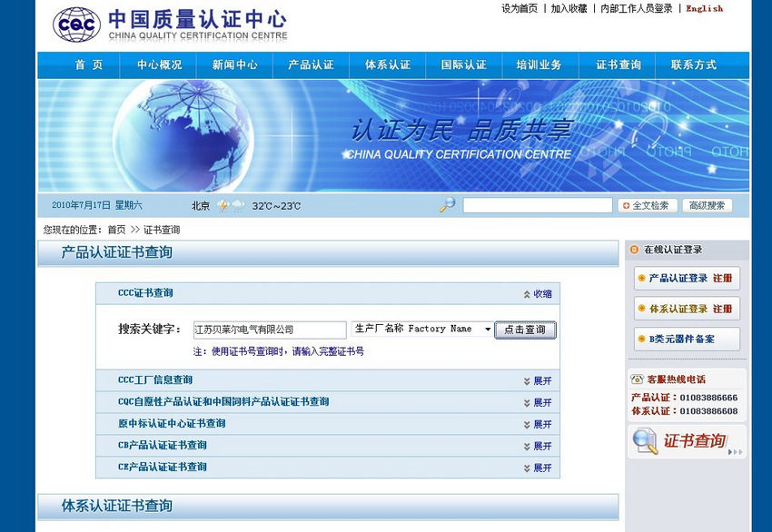Click the 点击查询 search button

click(x=525, y=330)
